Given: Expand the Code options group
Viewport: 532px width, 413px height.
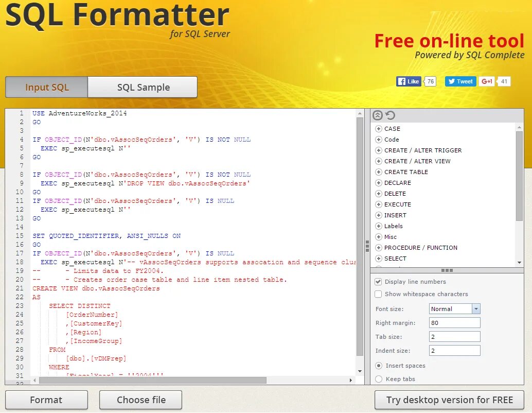Looking at the screenshot, I should pos(379,140).
